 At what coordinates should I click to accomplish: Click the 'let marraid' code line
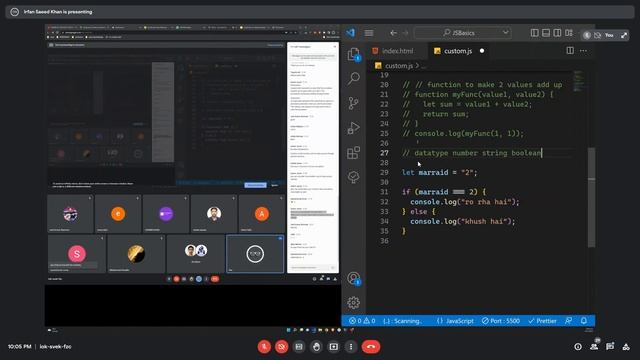click(x=440, y=172)
